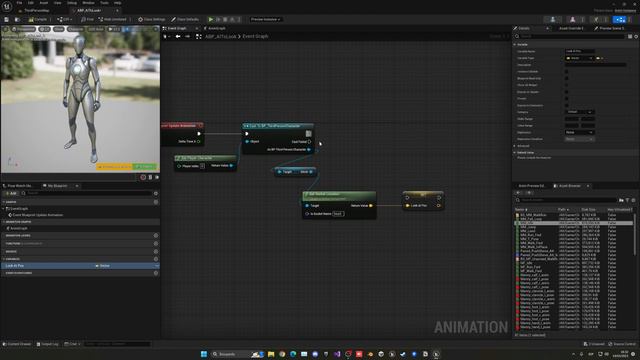
Task: Collapse the Graphs section
Action: 4,202
